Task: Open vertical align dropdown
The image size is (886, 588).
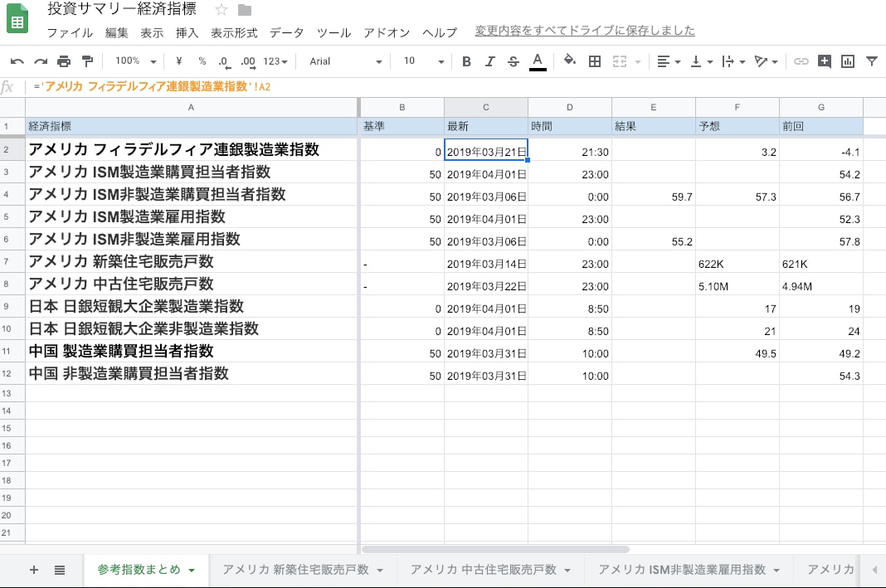Action: 701,61
